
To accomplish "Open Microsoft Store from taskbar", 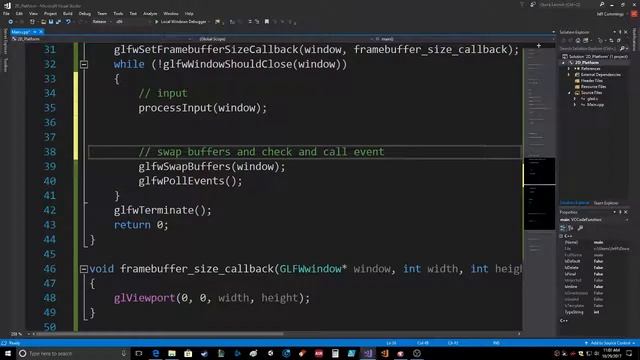I will (x=188, y=353).
